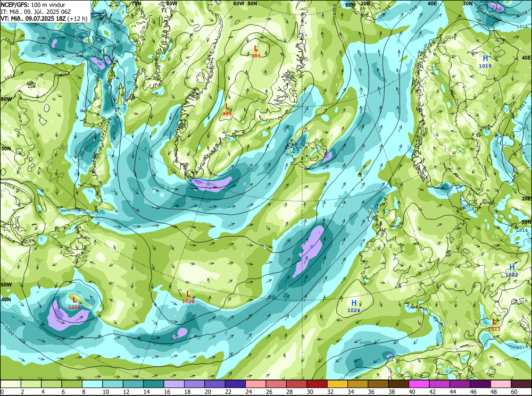Click the 1020 isobar label

pos(9,331)
